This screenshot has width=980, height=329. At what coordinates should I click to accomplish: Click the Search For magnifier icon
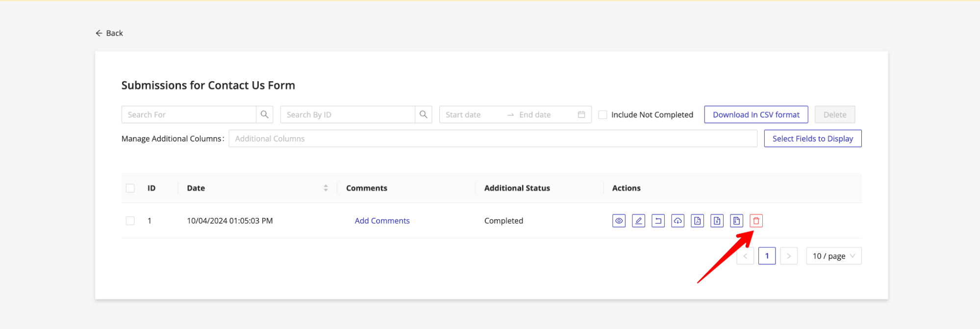click(x=264, y=115)
